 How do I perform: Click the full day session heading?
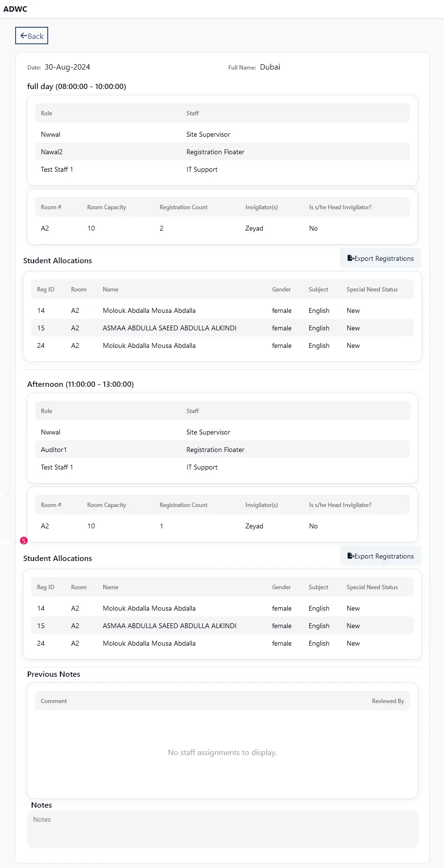click(76, 86)
